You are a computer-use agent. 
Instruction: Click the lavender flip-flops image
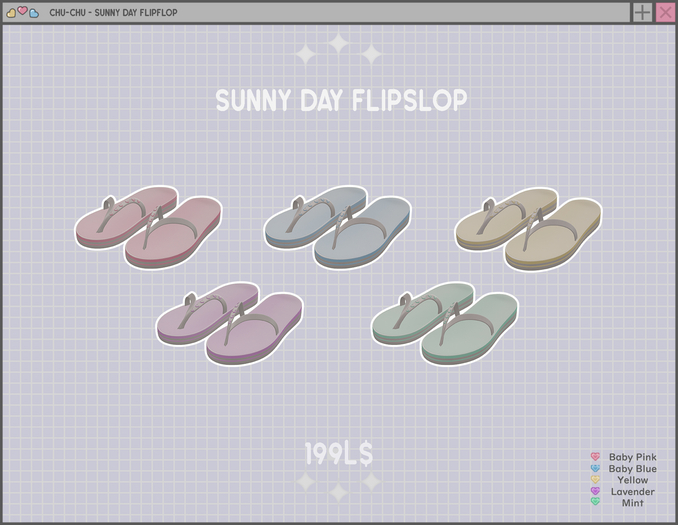(x=230, y=323)
